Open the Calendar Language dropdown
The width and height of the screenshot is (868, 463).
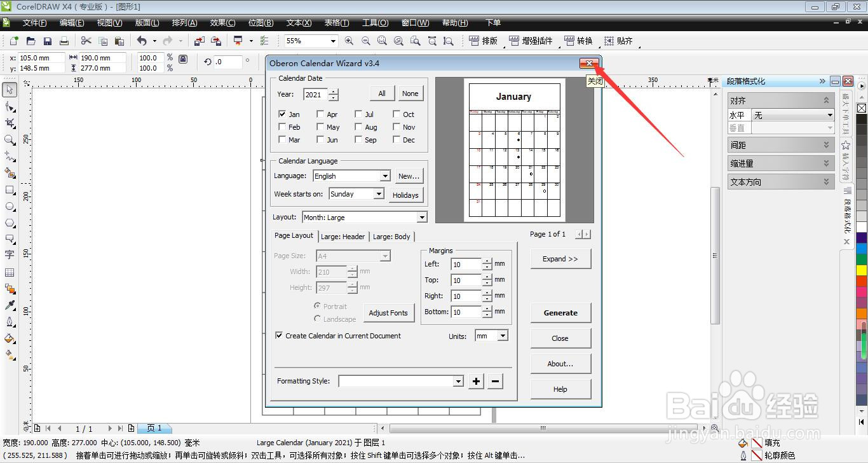tap(385, 176)
